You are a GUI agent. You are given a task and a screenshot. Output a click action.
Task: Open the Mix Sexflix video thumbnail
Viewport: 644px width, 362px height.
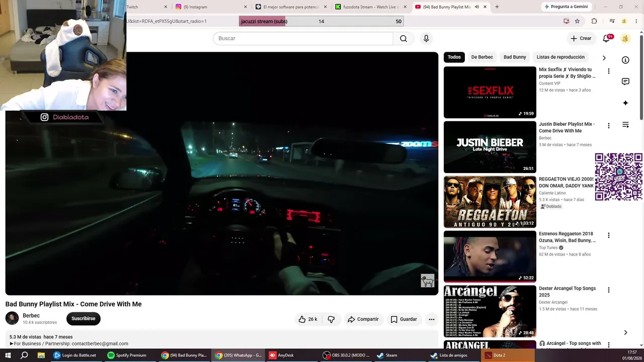(x=490, y=93)
